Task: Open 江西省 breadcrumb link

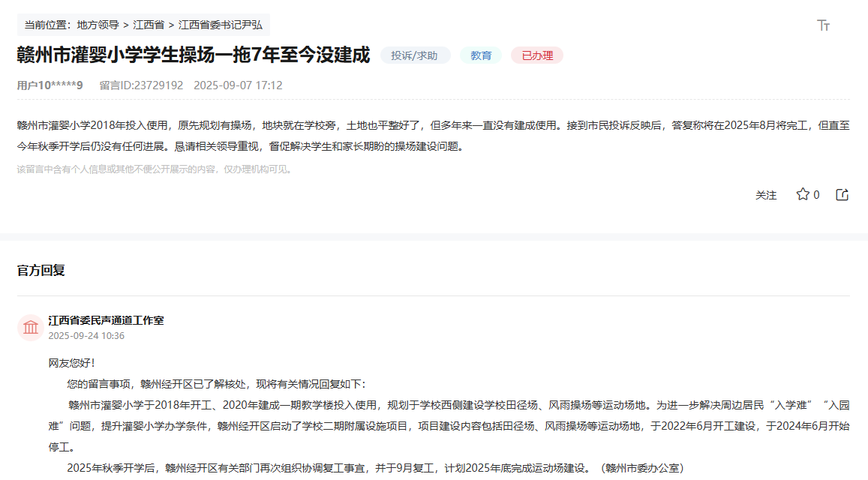Action: [x=149, y=25]
